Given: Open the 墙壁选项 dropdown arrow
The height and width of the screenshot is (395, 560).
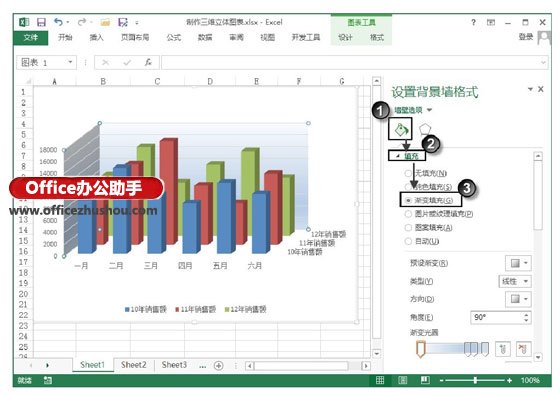Looking at the screenshot, I should click(429, 110).
